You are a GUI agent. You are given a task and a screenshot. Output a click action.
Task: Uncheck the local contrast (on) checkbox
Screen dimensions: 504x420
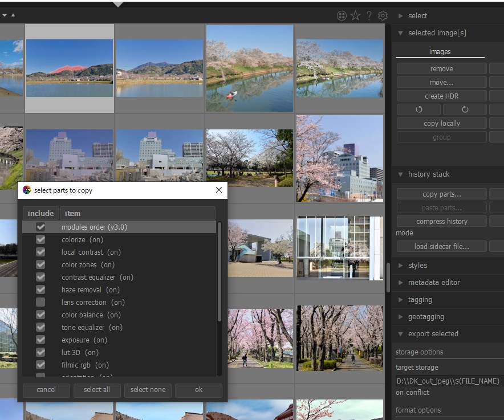click(x=40, y=252)
